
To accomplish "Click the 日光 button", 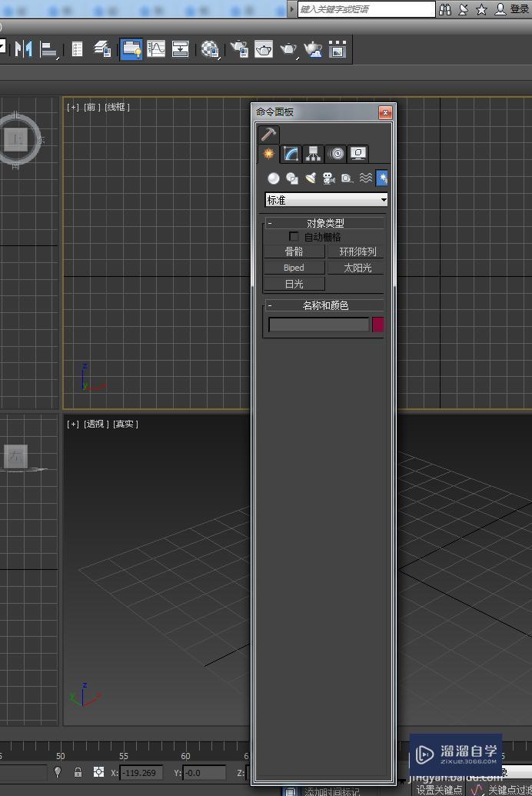I will click(x=294, y=284).
